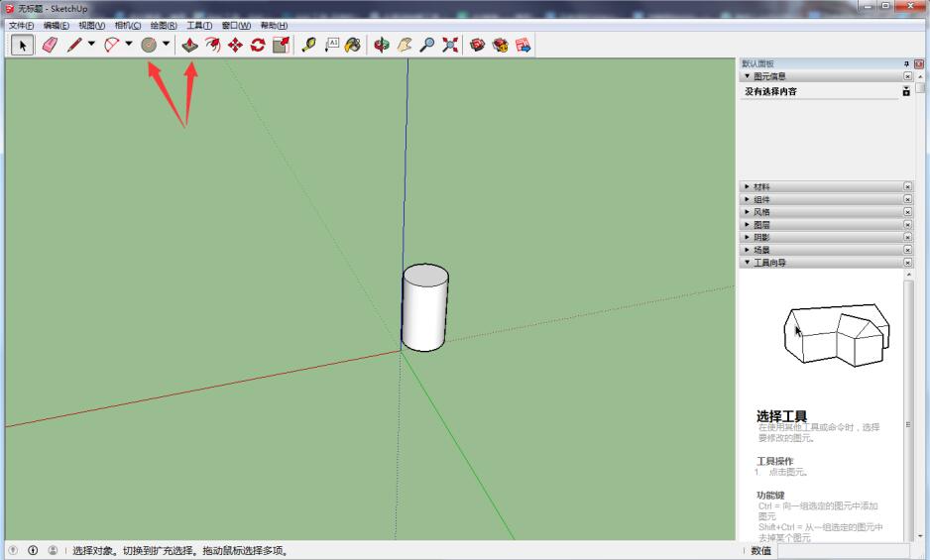
Task: Open the 相机(C) menu
Action: click(x=128, y=25)
